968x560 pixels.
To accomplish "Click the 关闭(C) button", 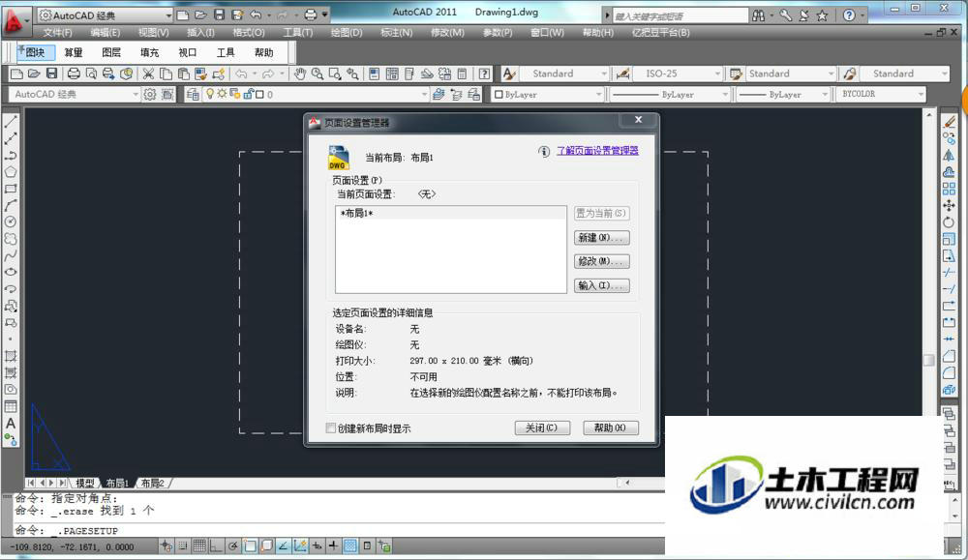I will coord(542,427).
